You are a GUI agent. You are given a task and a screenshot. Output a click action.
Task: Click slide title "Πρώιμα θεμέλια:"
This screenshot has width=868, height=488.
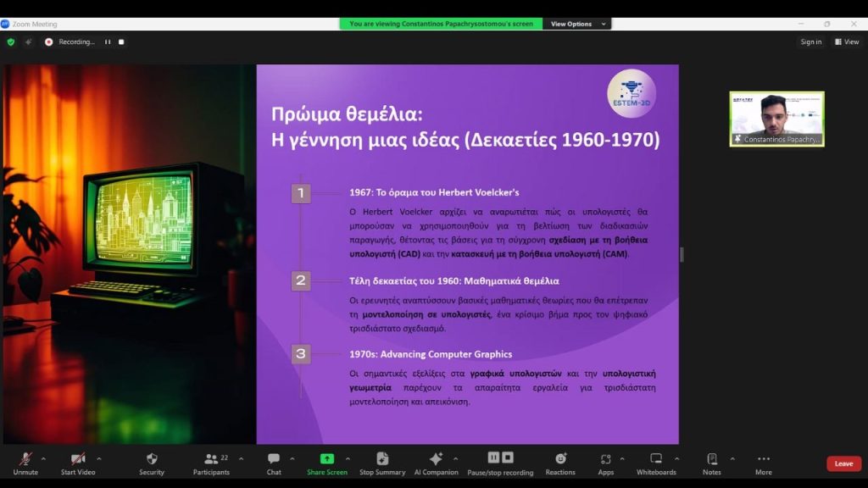[347, 114]
